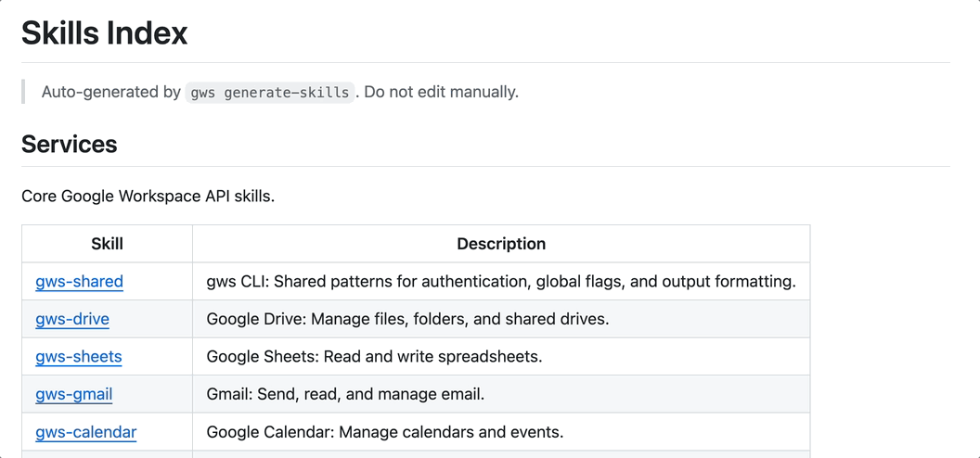
Task: Click the Skills Index page heading
Action: tap(105, 33)
